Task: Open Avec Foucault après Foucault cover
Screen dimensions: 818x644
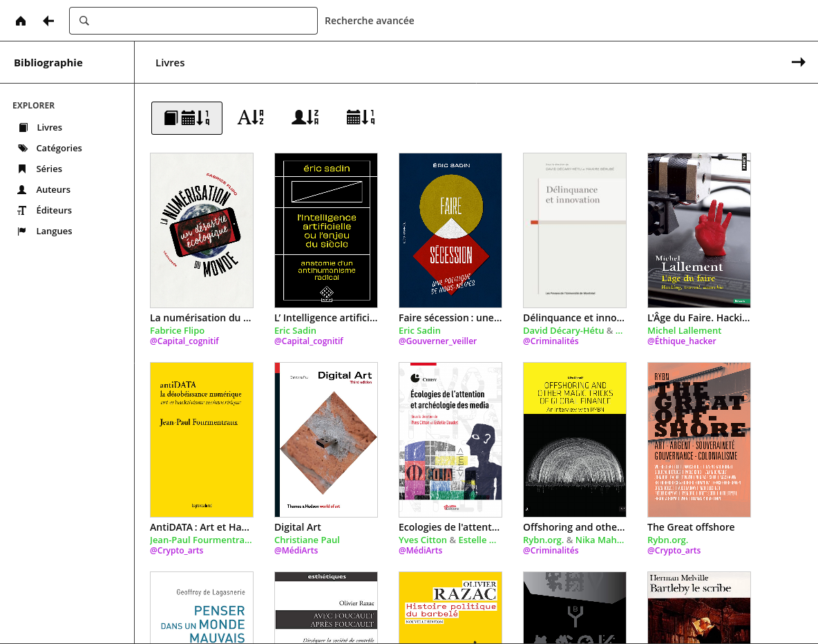Action: (x=326, y=607)
